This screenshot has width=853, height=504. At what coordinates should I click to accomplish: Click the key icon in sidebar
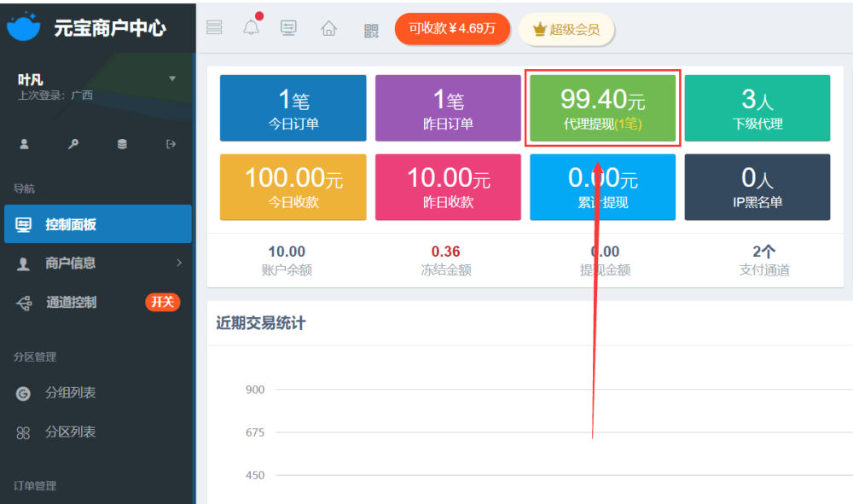(x=73, y=144)
